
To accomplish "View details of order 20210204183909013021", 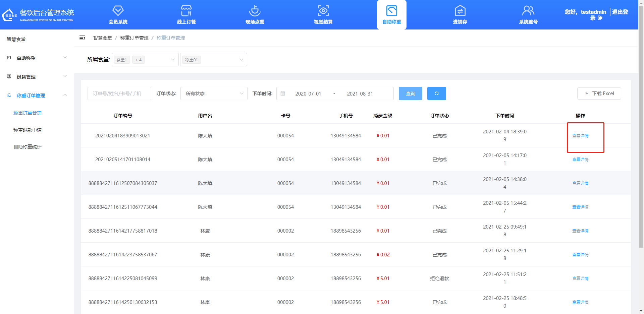I will 580,136.
